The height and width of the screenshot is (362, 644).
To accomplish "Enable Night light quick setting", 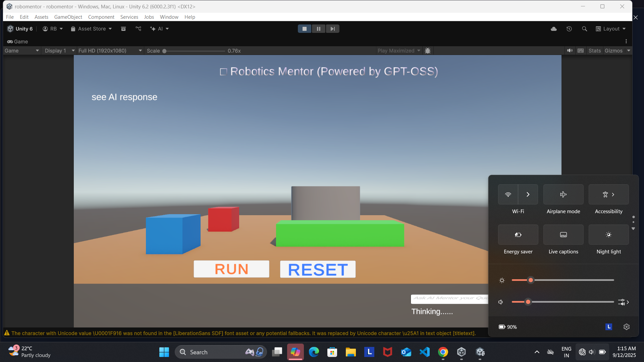I will (608, 235).
